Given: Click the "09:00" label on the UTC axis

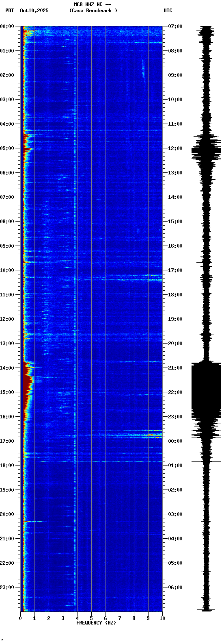Looking at the screenshot, I should click(x=175, y=75).
